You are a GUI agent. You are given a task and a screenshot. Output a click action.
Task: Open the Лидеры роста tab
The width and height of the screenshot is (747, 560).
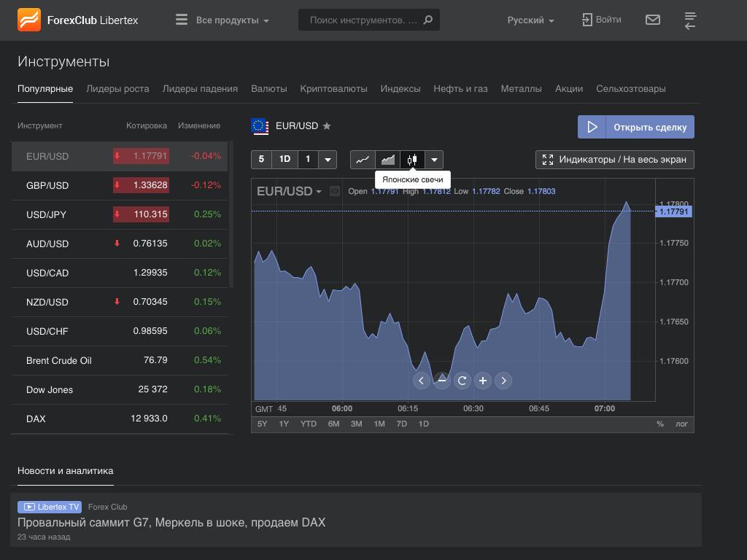[117, 89]
